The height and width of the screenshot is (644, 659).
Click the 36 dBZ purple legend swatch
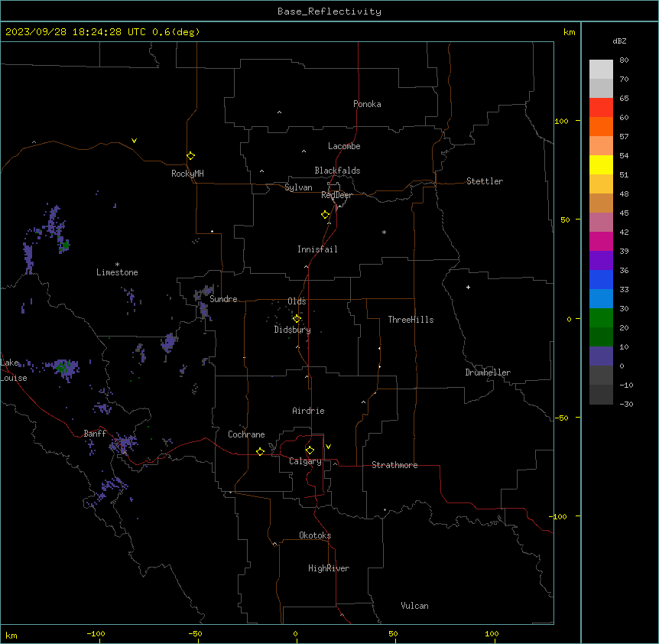coord(601,261)
